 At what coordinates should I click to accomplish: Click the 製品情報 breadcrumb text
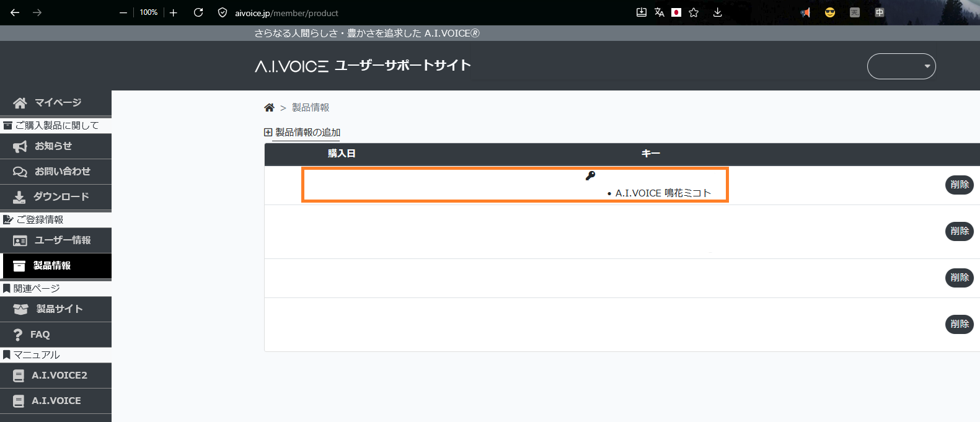(x=311, y=108)
